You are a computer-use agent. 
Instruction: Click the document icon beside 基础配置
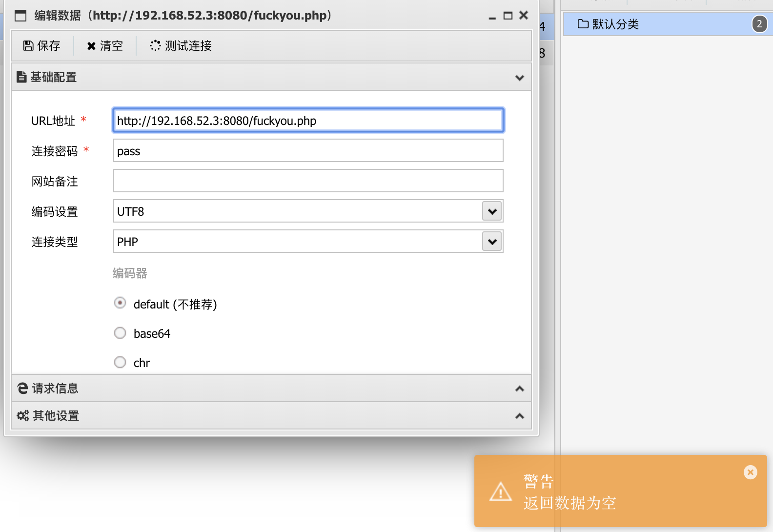pyautogui.click(x=21, y=77)
